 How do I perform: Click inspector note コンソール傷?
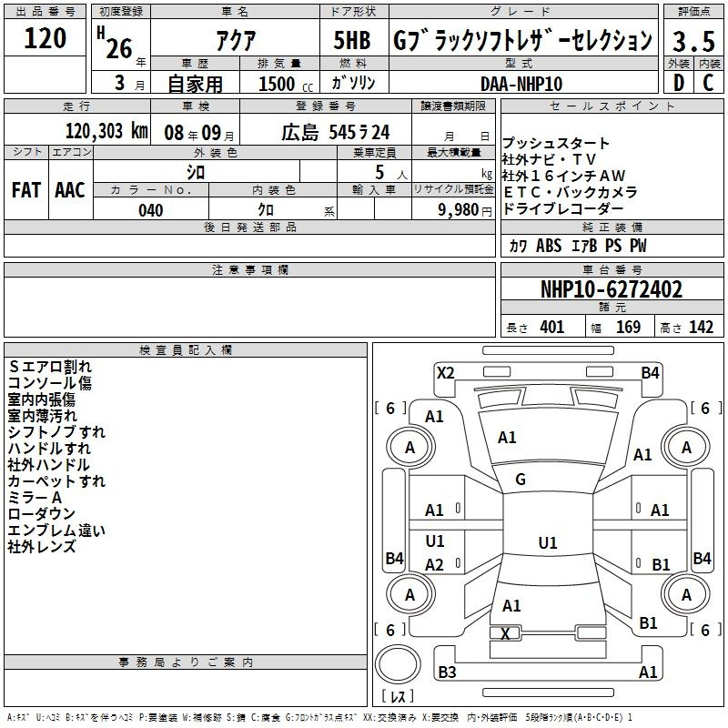pyautogui.click(x=50, y=383)
